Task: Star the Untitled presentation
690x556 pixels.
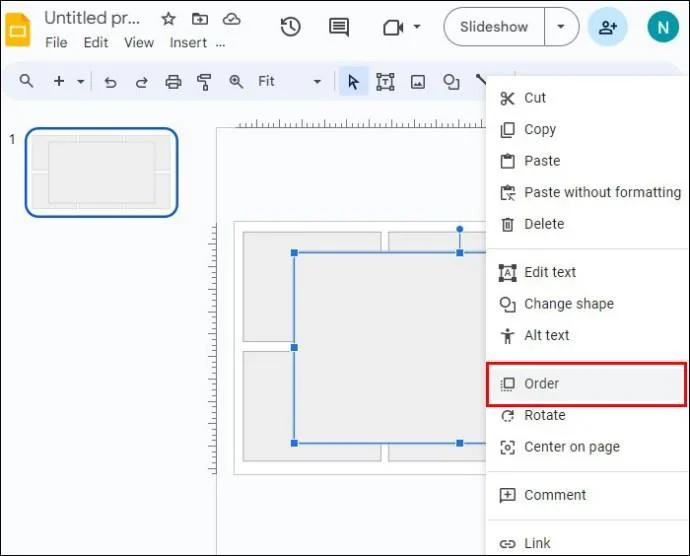Action: tap(169, 18)
